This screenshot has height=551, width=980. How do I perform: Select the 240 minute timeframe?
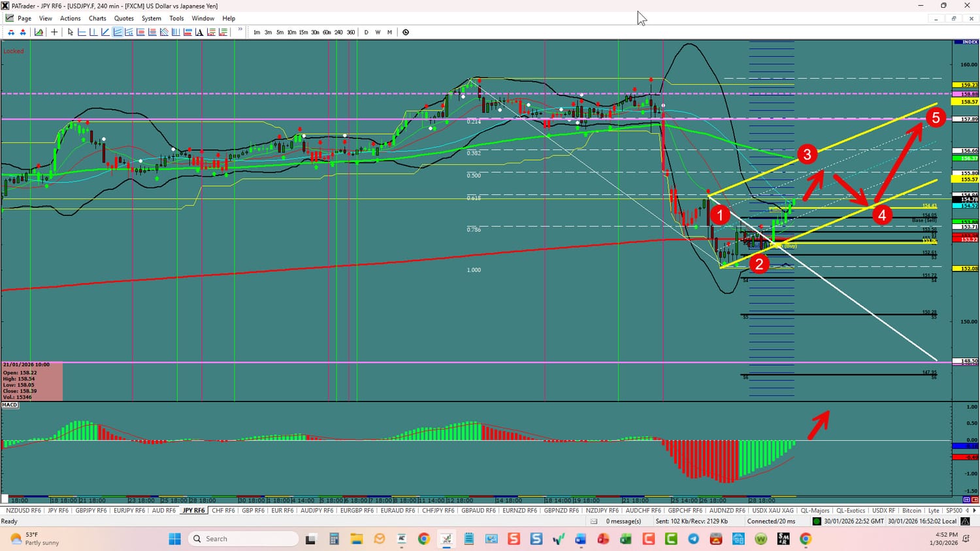[338, 32]
